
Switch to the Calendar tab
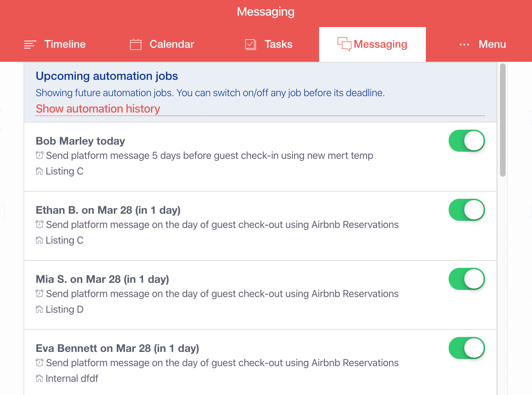coord(162,44)
